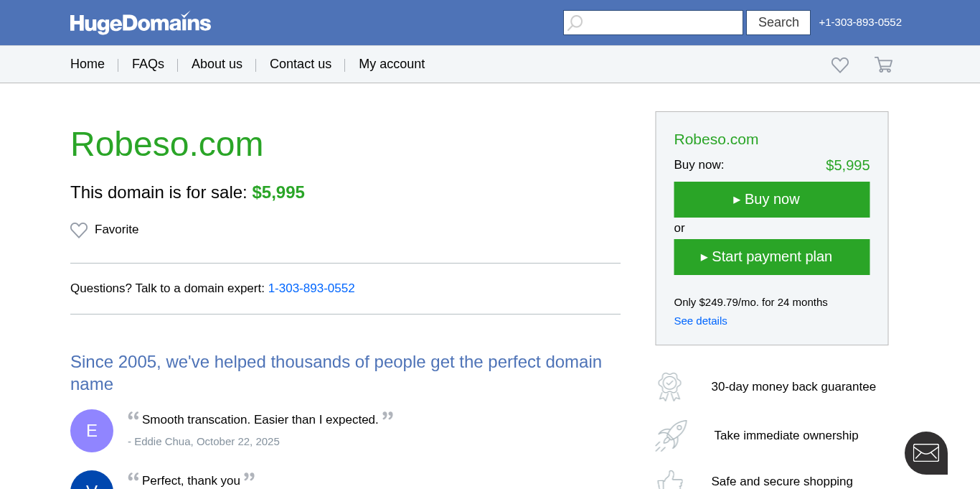Expand See details for payment plan
The width and height of the screenshot is (980, 489).
700,321
